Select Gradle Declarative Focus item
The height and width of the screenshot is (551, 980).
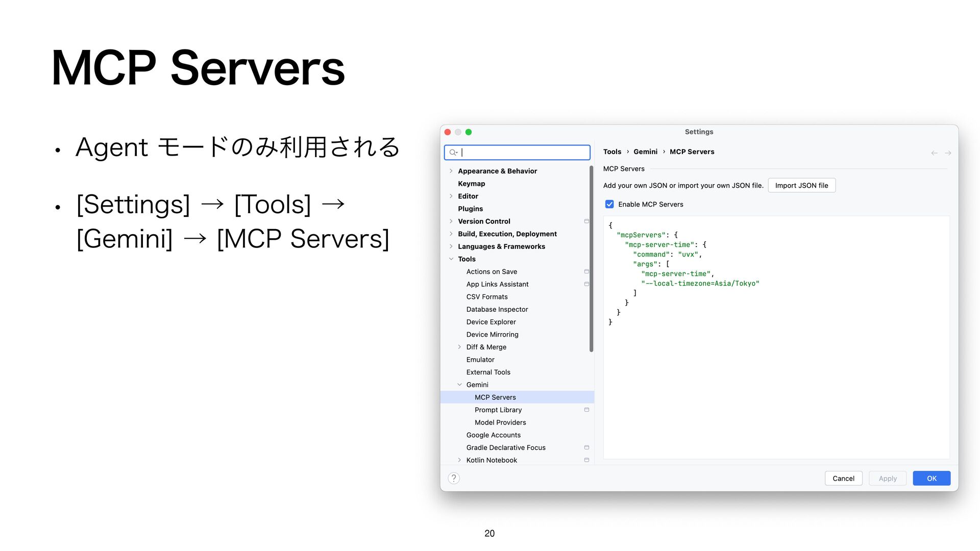tap(506, 447)
